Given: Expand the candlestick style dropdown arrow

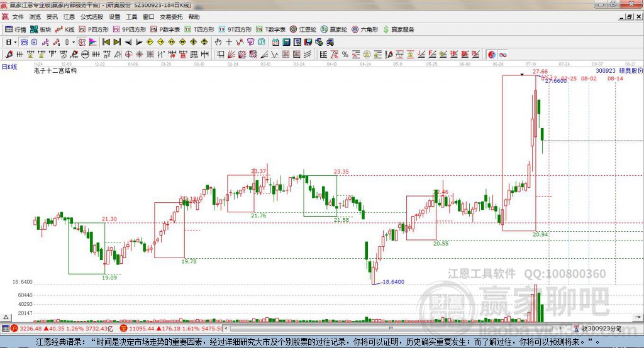Looking at the screenshot, I should click(74, 42).
